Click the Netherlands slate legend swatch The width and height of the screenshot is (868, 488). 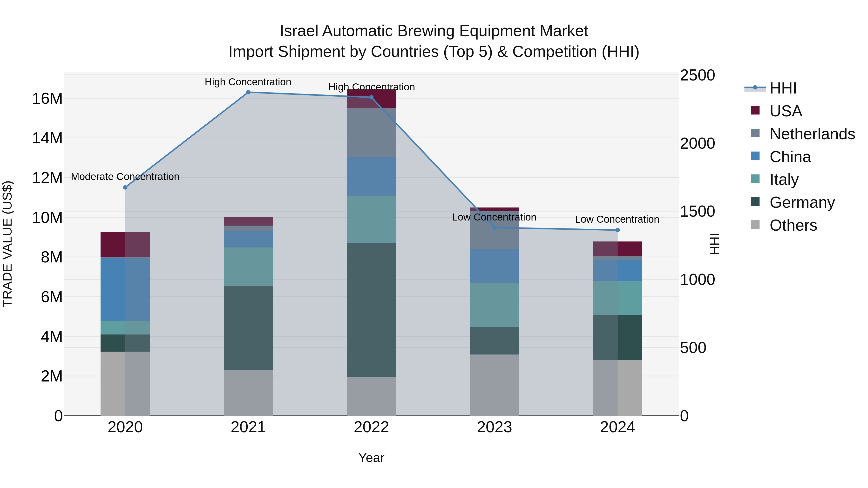[755, 133]
